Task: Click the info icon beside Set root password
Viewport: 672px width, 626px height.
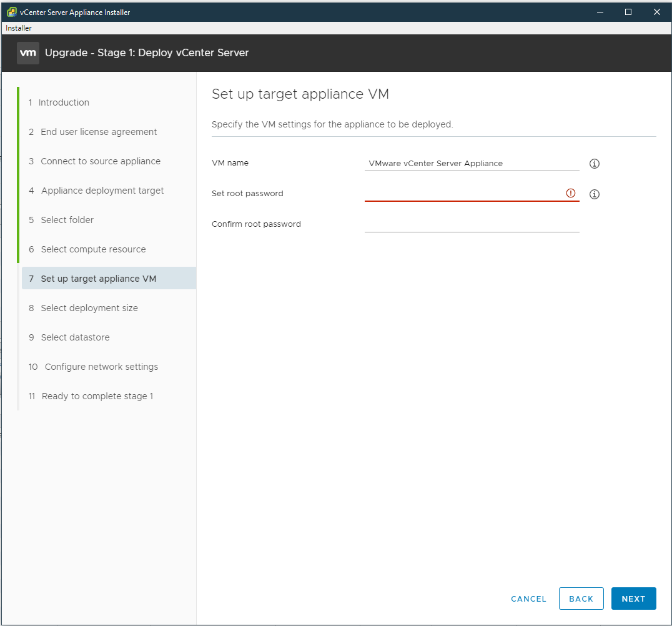Action: pos(594,194)
